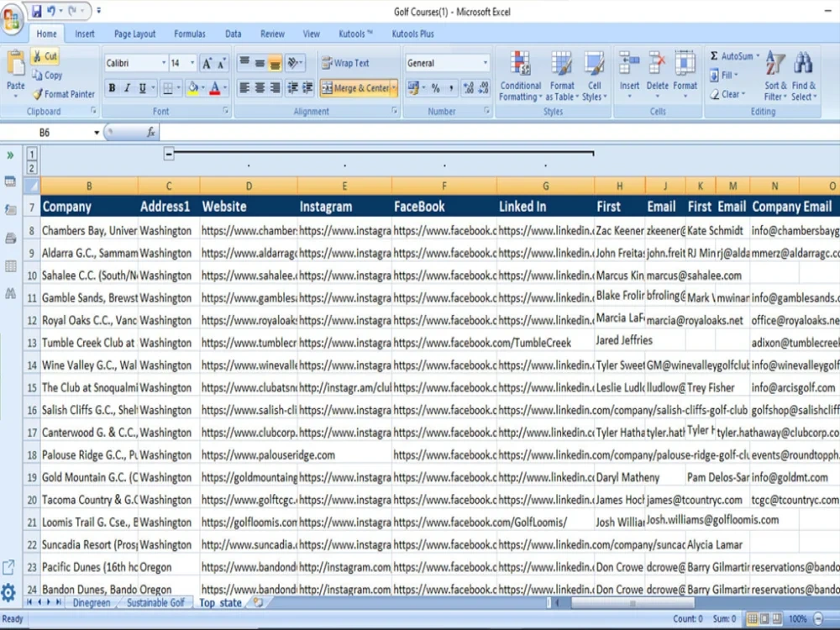Open the font size dropdown
840x630 pixels.
pos(192,63)
